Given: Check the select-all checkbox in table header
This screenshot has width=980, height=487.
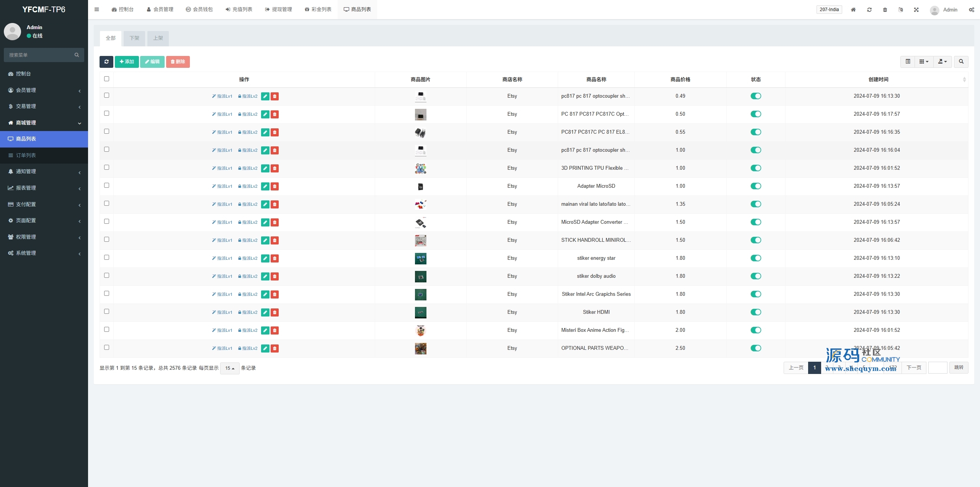Looking at the screenshot, I should tap(106, 79).
